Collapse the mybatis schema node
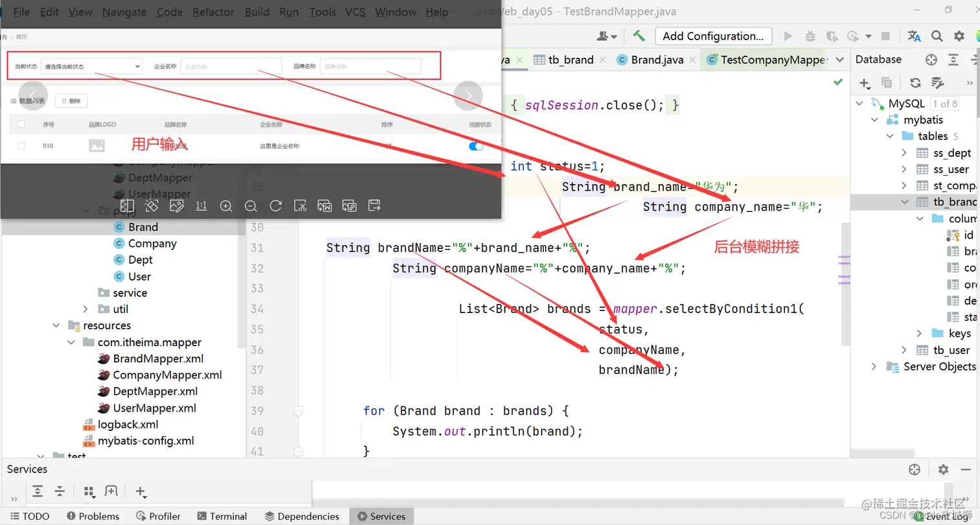The image size is (980, 525). [875, 120]
